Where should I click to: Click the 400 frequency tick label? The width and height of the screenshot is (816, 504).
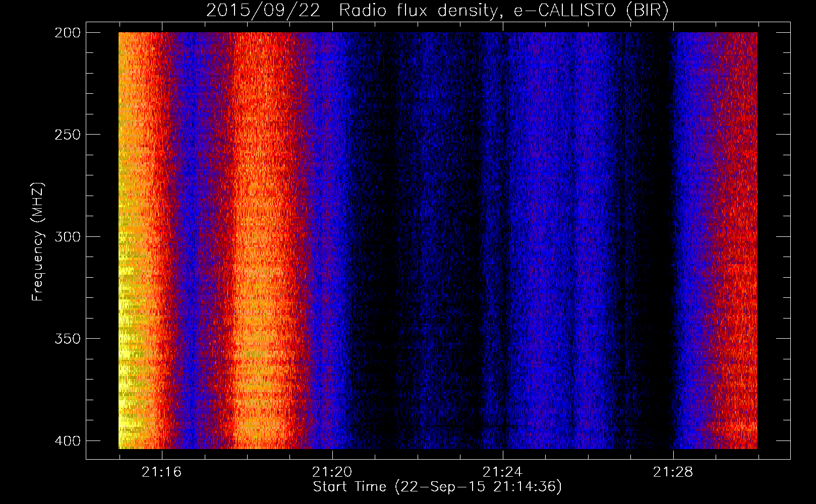[x=68, y=441]
